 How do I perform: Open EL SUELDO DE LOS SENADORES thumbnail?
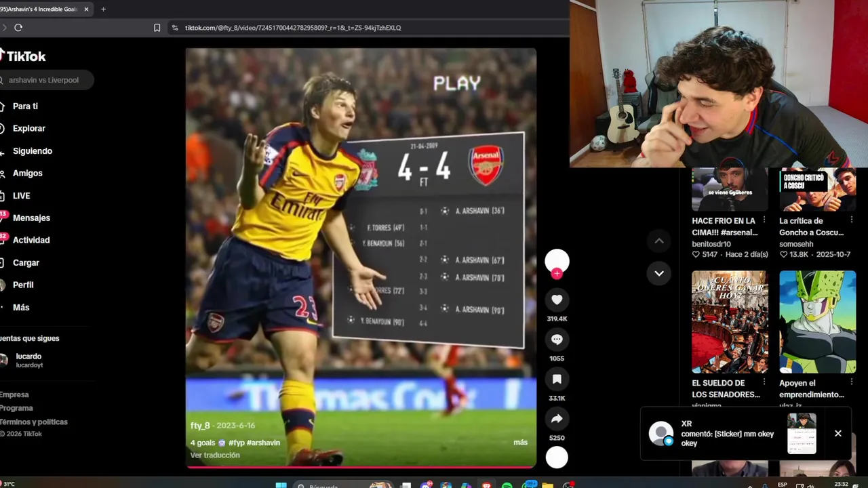[730, 322]
